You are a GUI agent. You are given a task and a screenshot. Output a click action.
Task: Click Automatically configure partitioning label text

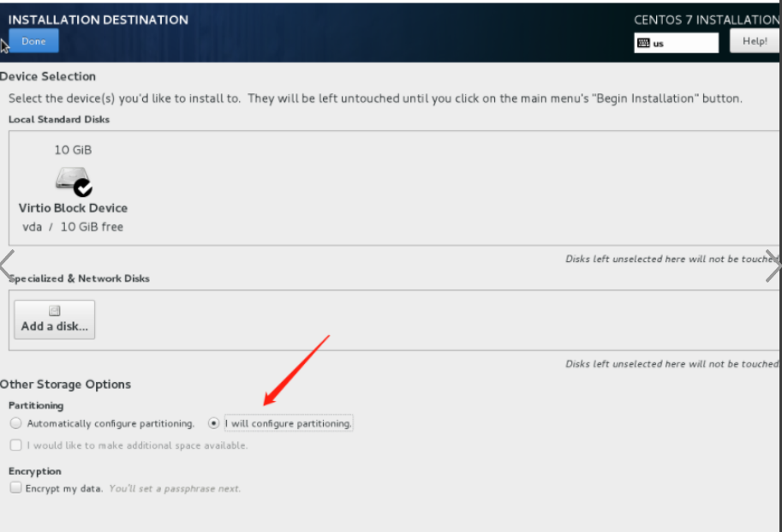click(110, 423)
